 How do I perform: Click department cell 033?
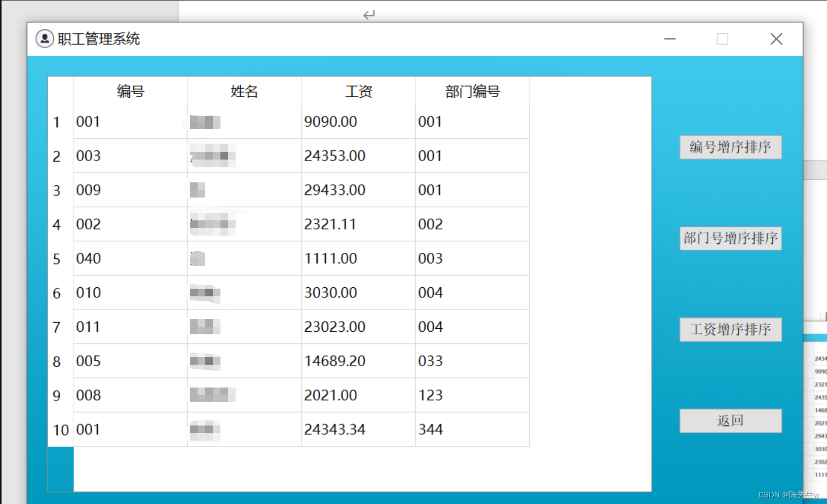coord(472,361)
